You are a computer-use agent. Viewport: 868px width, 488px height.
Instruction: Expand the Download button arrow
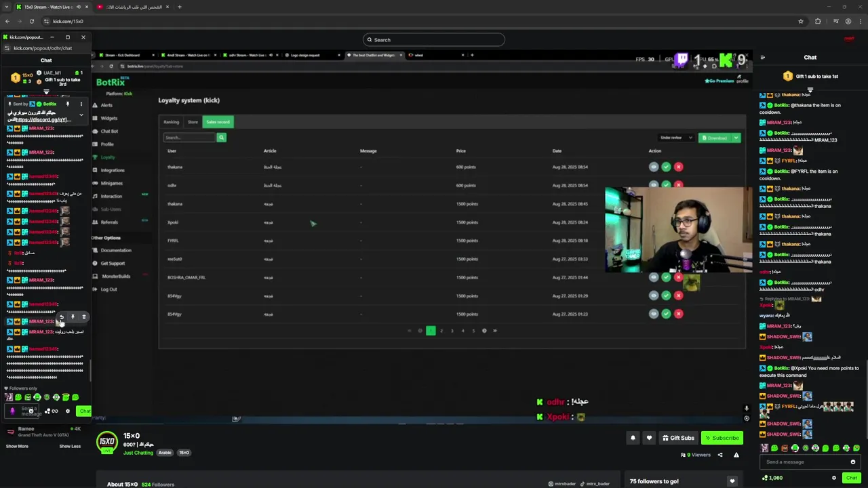736,138
